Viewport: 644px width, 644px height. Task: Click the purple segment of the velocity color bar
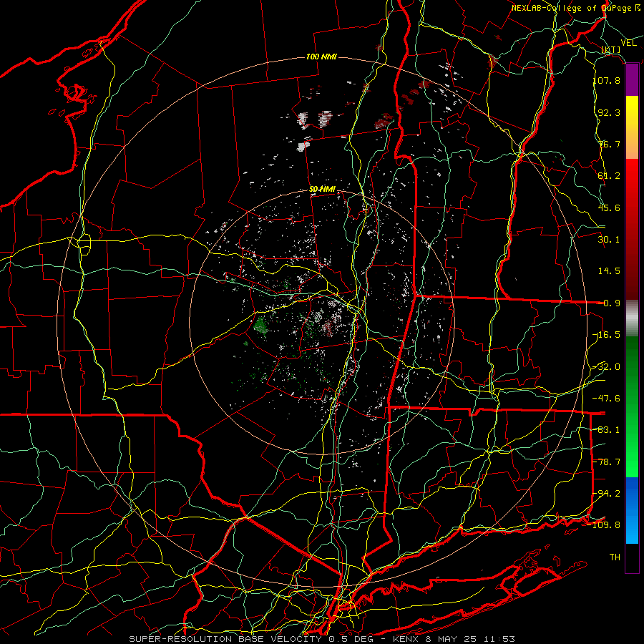coord(632,80)
